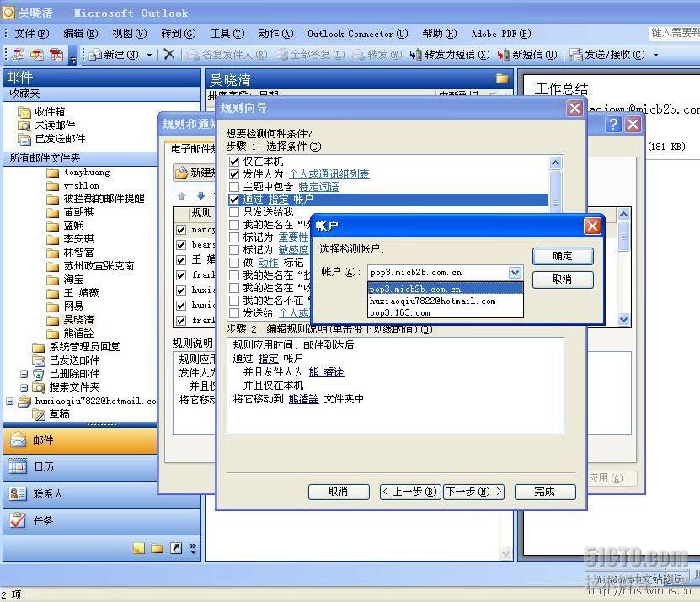Viewport: 700px width, 602px height.
Task: Open the 文件 menu
Action: click(x=32, y=34)
